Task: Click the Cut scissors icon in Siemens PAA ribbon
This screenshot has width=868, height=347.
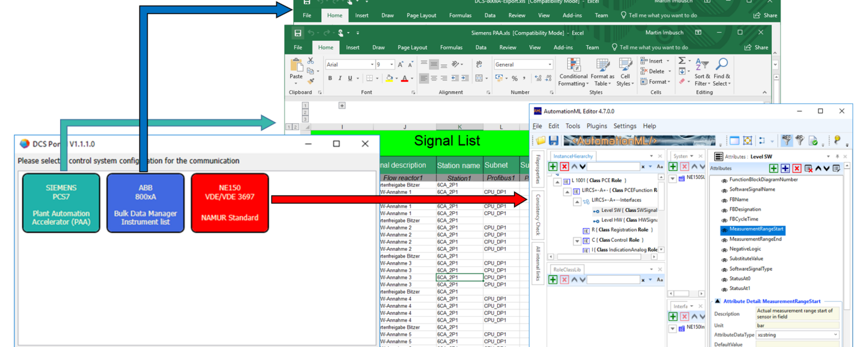Action: coord(311,61)
